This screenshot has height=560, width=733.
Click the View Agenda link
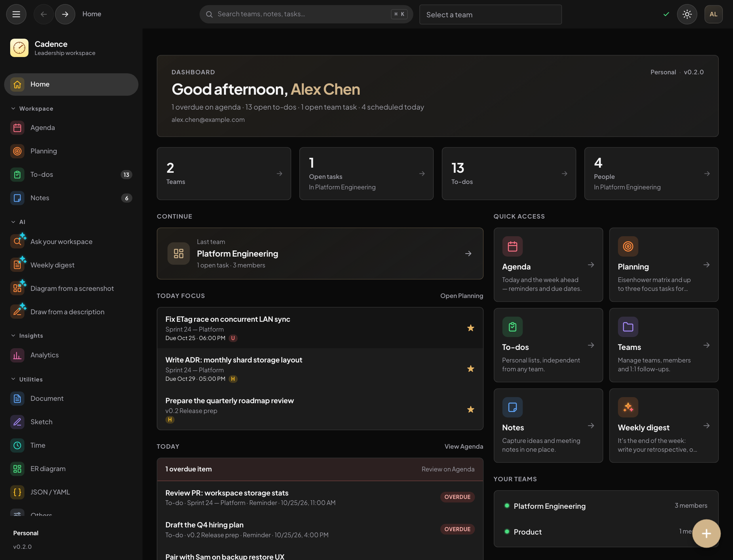(464, 447)
